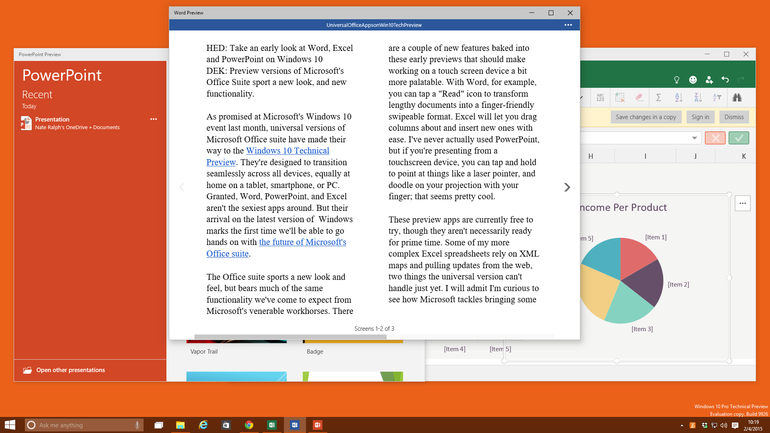The width and height of the screenshot is (770, 433).
Task: Click the Sign in button in Excel
Action: [700, 117]
